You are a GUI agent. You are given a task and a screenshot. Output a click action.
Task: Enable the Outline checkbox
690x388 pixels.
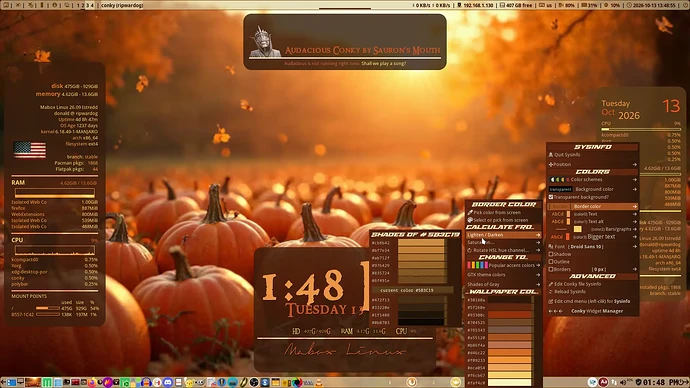pos(551,262)
